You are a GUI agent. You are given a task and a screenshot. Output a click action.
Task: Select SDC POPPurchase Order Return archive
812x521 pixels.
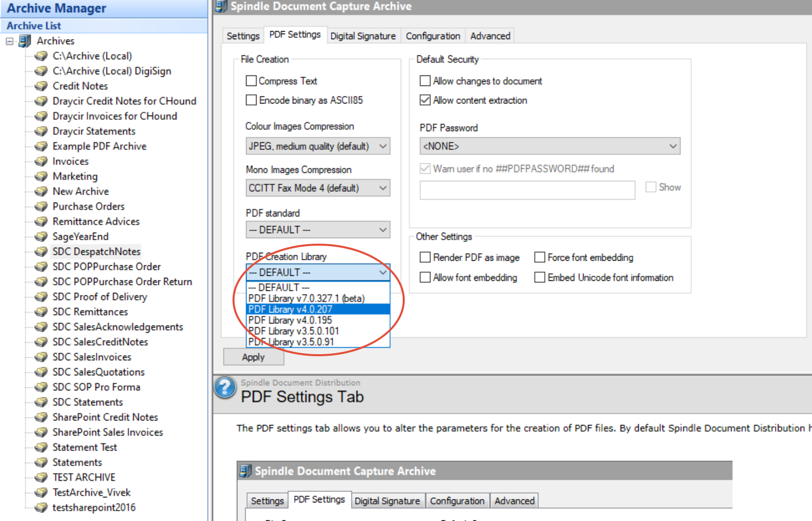pos(122,282)
